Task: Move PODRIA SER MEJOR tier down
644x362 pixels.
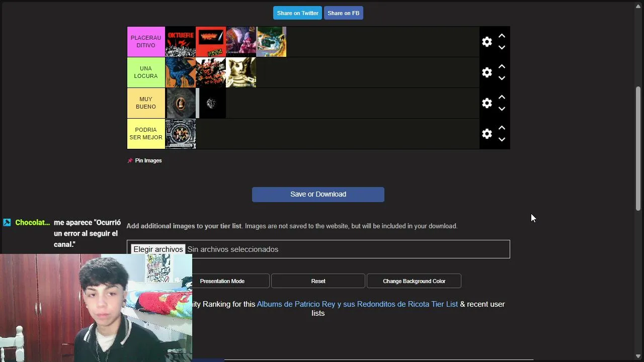Action: 502,139
